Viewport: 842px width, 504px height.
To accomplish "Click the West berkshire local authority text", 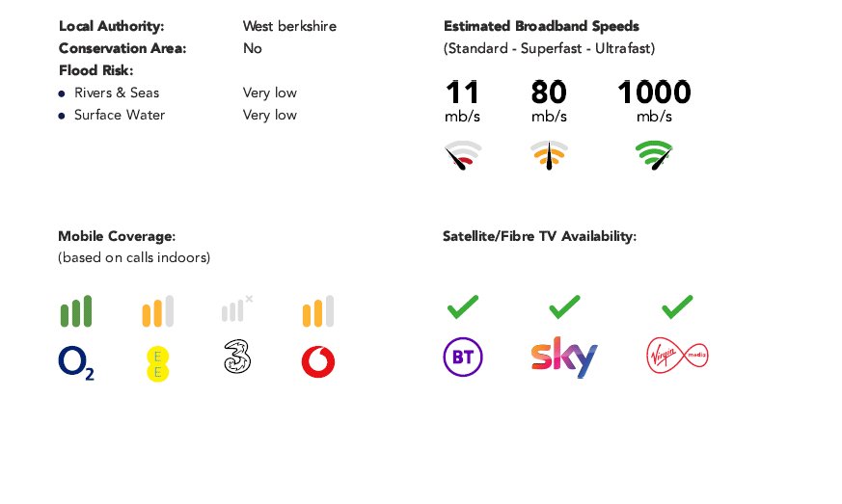I will [289, 26].
